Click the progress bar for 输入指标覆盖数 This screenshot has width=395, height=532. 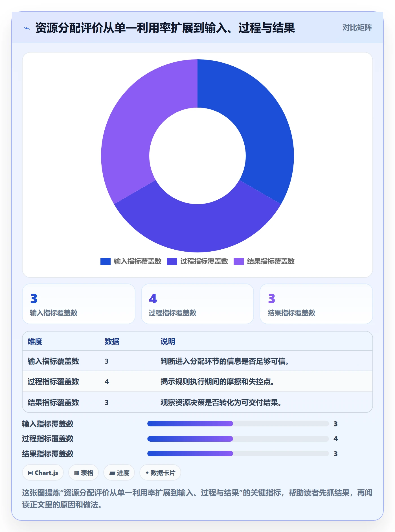[x=238, y=424]
